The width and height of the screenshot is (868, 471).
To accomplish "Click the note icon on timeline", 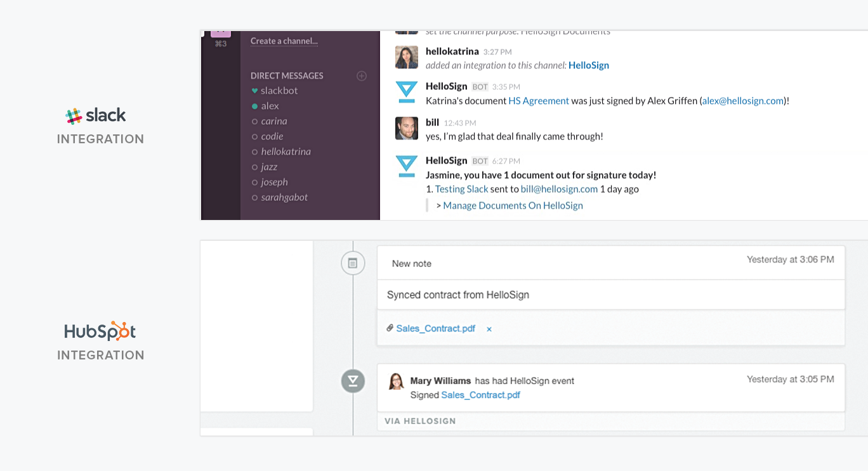I will 353,263.
